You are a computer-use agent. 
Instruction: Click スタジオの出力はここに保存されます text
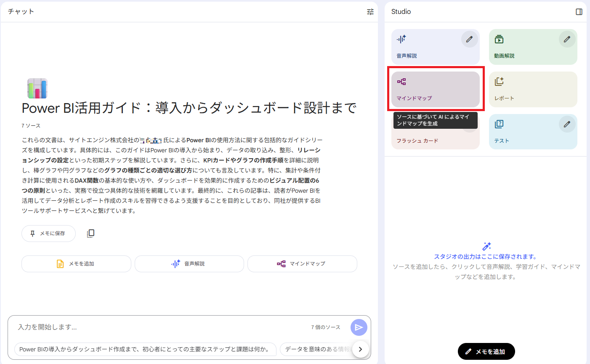pyautogui.click(x=485, y=257)
